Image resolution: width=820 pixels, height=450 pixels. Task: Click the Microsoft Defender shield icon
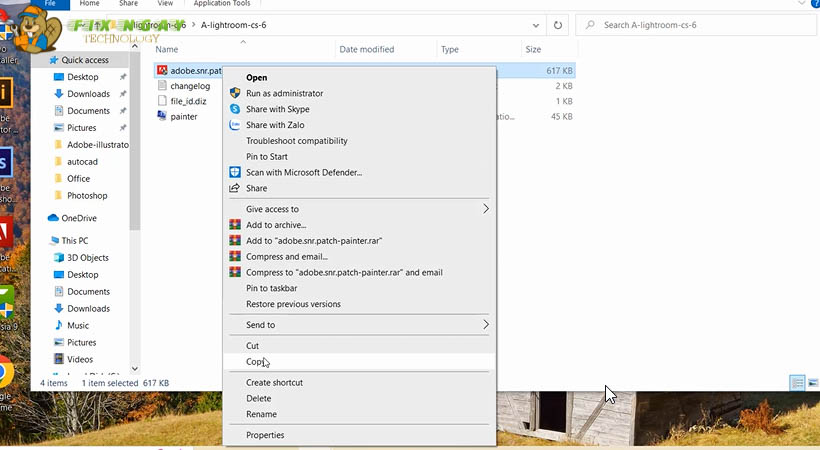point(235,172)
